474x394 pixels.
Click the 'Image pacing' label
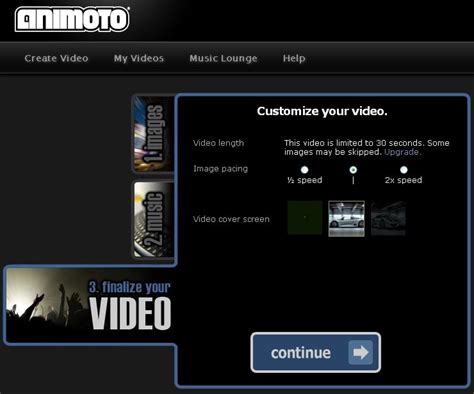[x=220, y=169]
